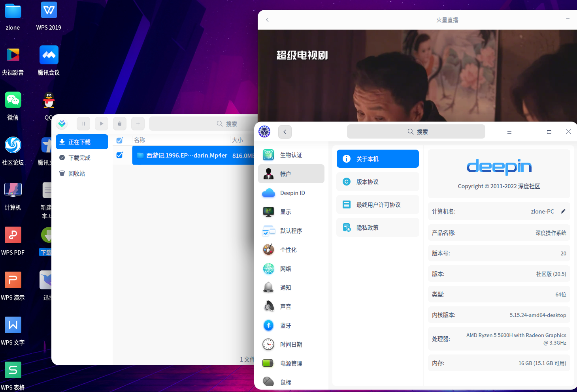
Task: Open the 回收站 section in downloader
Action: pos(76,173)
